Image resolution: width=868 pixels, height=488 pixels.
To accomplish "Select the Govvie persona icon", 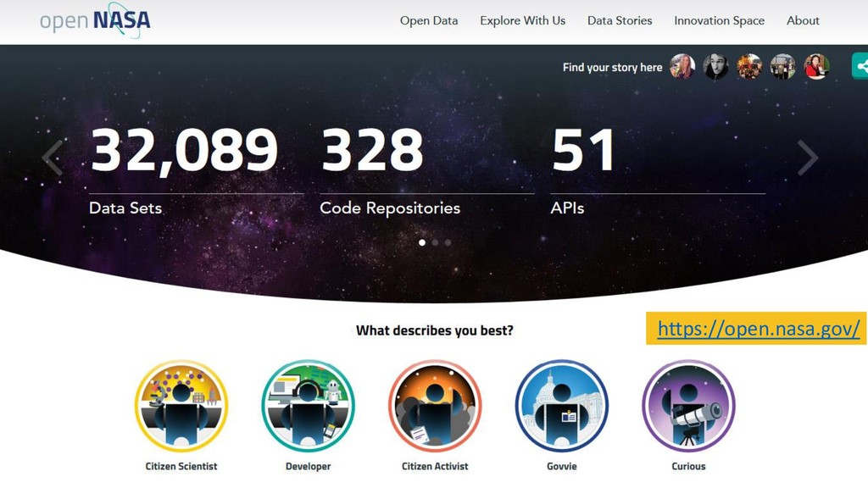I will [562, 406].
